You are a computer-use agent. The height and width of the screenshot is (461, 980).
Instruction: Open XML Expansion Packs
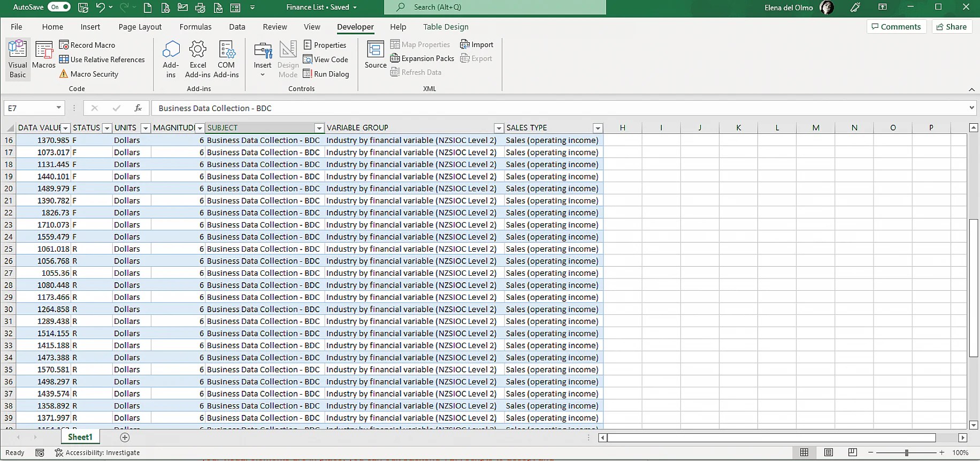tap(422, 58)
